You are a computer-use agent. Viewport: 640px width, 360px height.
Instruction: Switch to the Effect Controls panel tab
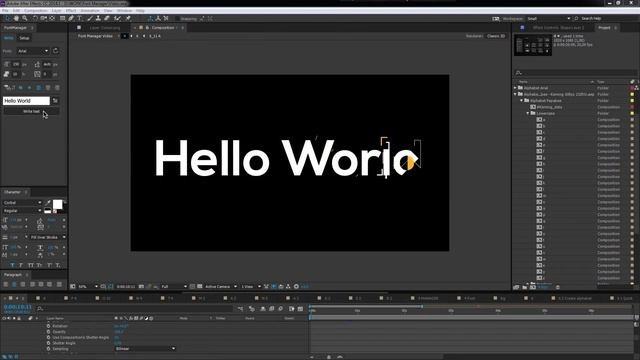pos(558,28)
